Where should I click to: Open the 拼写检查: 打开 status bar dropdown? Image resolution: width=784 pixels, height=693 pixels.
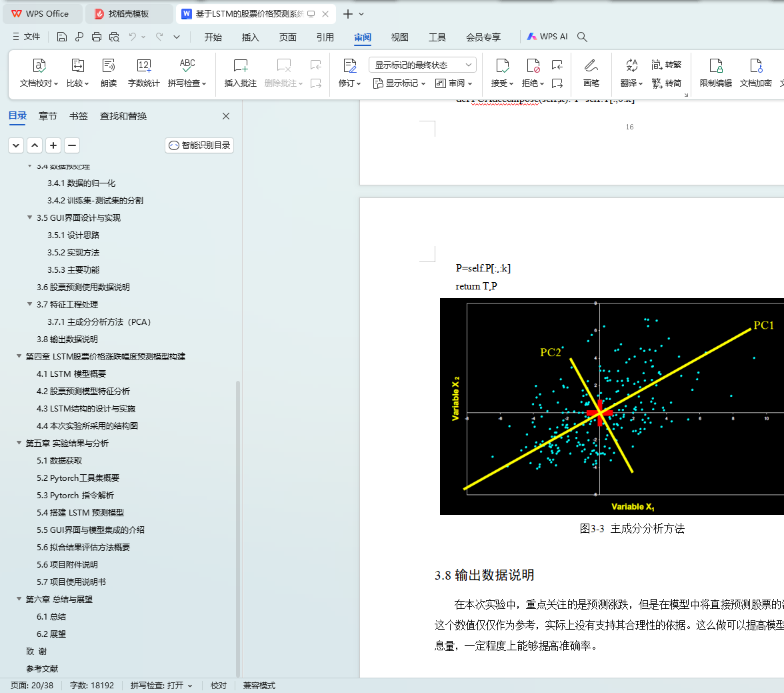(x=161, y=686)
